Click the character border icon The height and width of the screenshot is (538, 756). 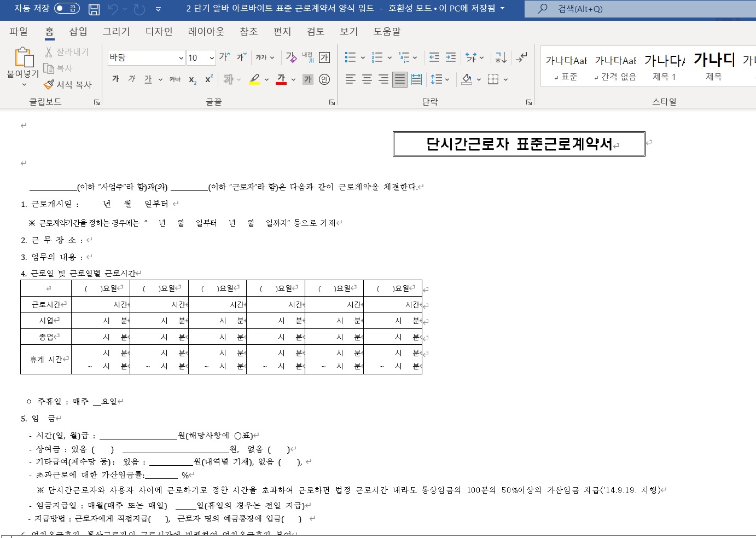(324, 57)
